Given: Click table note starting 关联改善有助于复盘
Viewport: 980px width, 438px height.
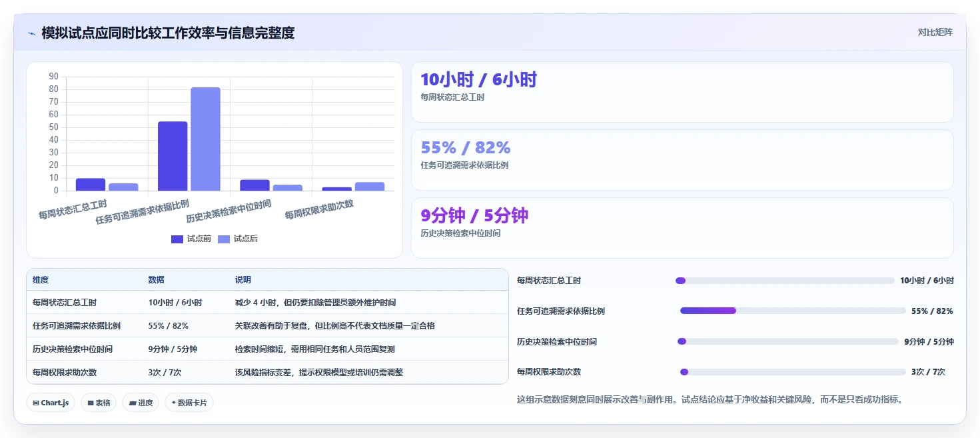Looking at the screenshot, I should pyautogui.click(x=335, y=325).
